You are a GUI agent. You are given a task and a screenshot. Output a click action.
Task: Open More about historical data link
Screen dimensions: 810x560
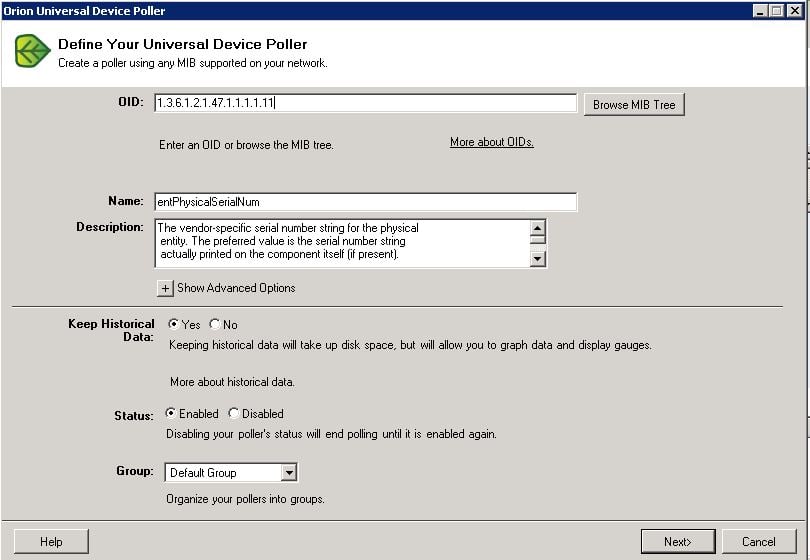[232, 382]
